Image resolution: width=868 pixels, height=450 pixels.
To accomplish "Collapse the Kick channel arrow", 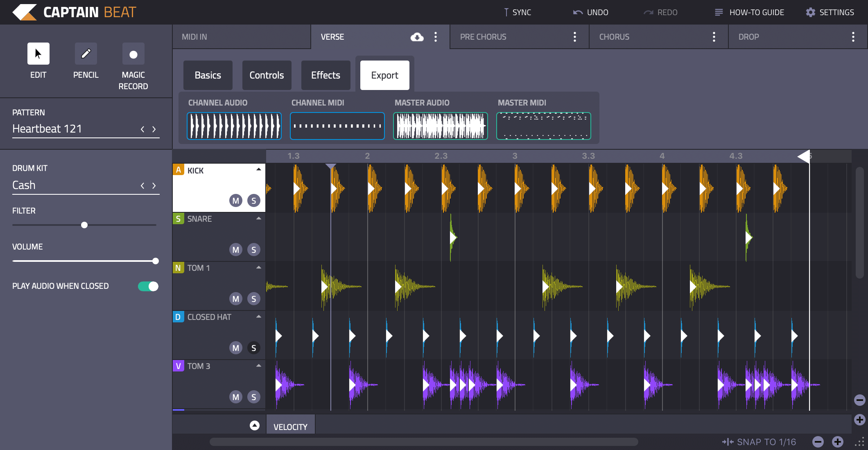I will 259,169.
